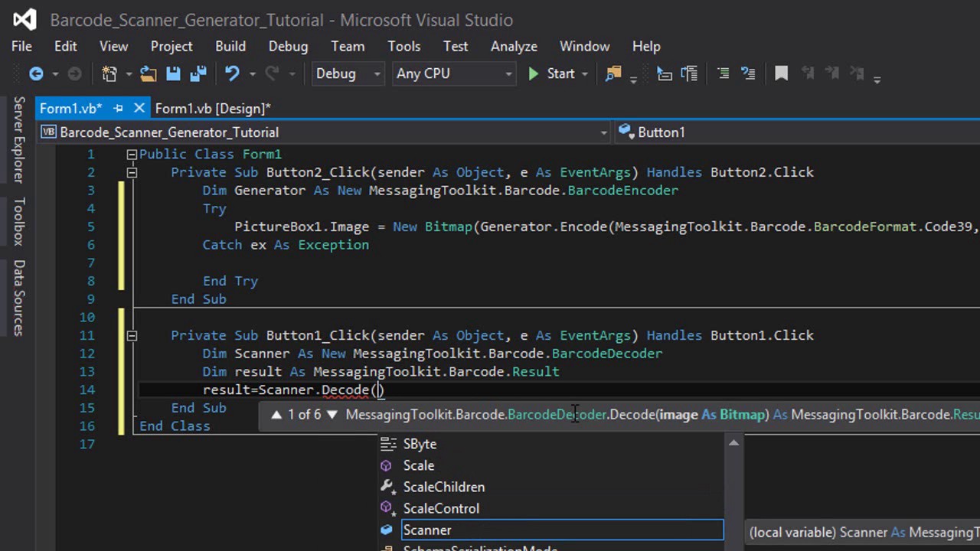Toggle a bookmark on the current line
980x551 pixels.
pyautogui.click(x=781, y=73)
